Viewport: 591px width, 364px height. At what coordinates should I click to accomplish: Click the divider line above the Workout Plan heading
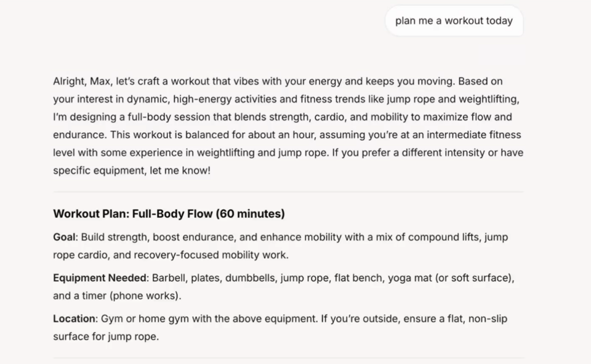tap(288, 192)
